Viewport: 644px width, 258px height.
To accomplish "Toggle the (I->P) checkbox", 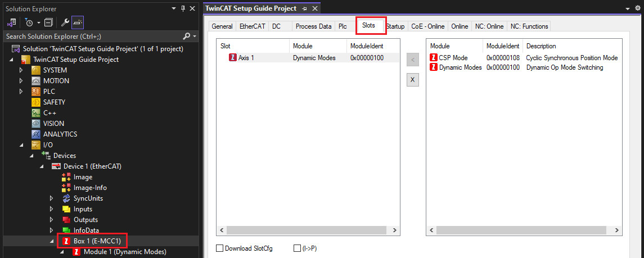I will (x=297, y=248).
